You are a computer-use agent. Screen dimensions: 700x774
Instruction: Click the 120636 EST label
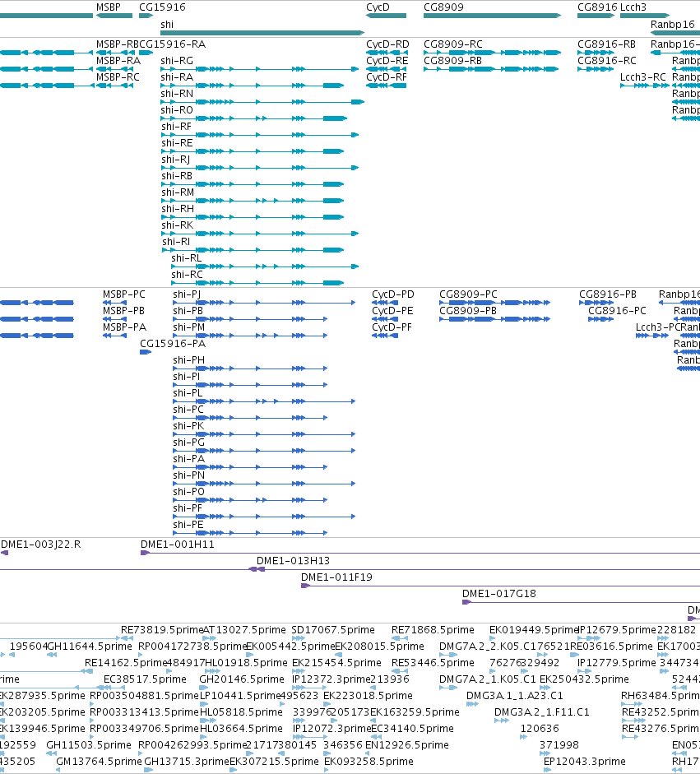(x=540, y=729)
